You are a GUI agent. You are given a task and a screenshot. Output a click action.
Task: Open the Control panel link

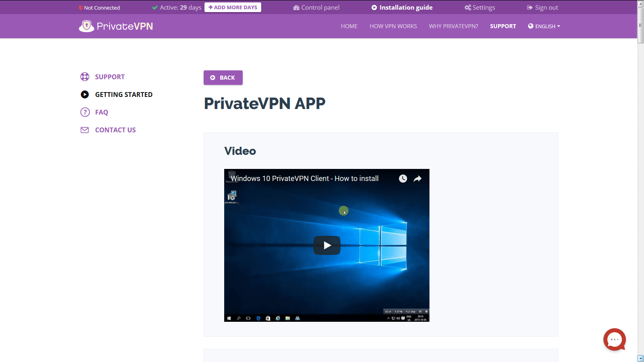tap(316, 8)
